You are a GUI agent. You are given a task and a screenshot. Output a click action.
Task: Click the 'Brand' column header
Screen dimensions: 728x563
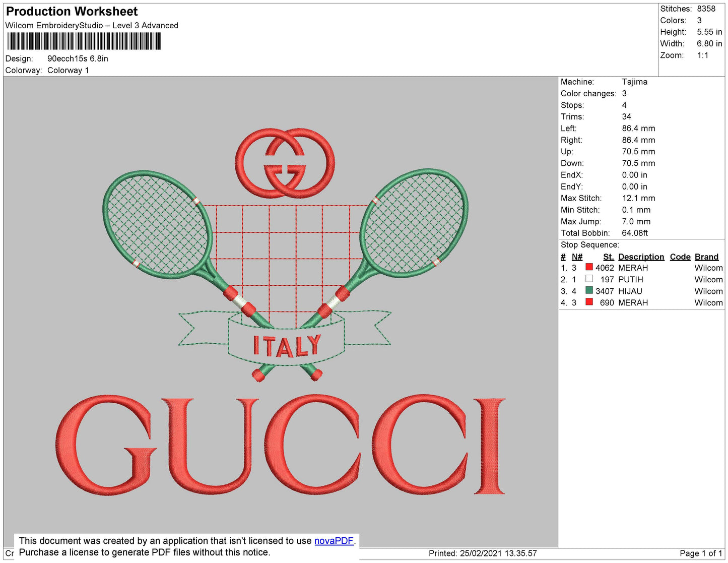tap(707, 257)
